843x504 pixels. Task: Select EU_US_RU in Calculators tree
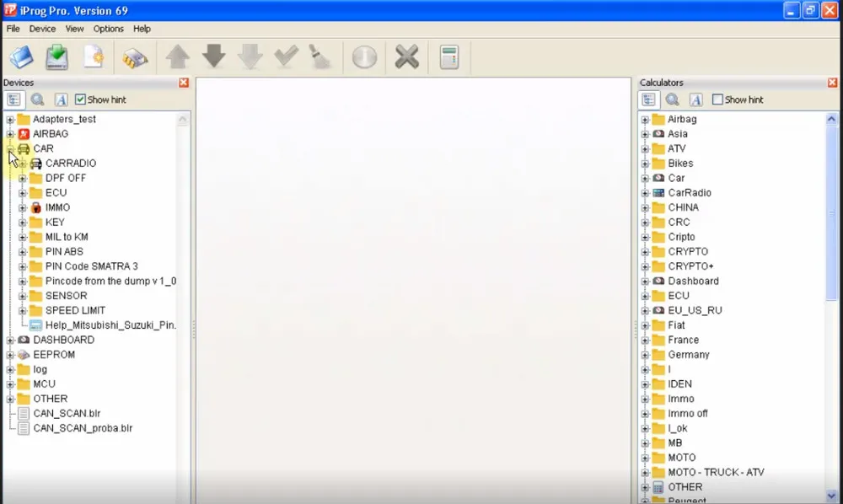click(x=695, y=310)
